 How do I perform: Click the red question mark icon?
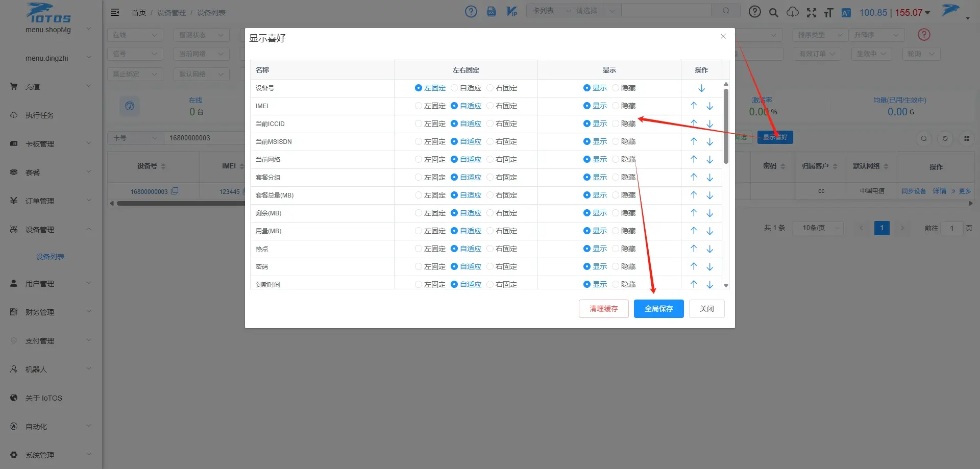point(924,35)
